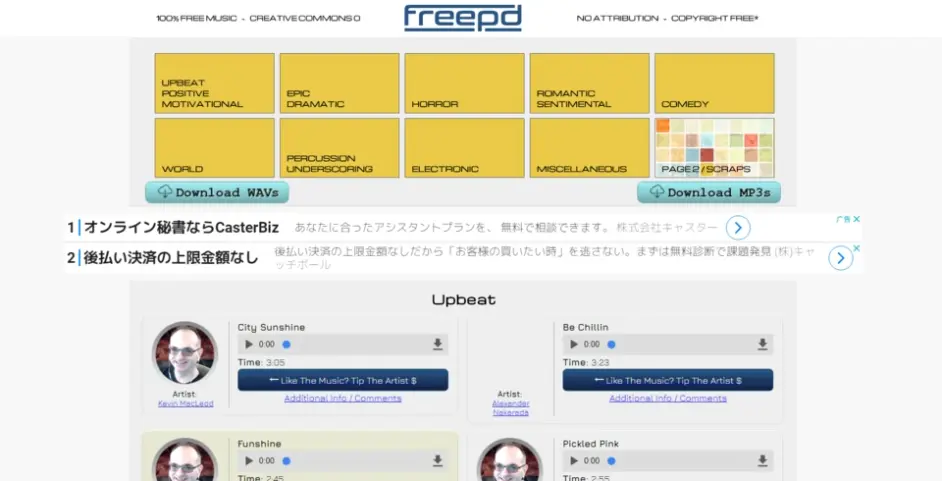
Task: Open Additional Info for City Sunshine
Action: 342,398
